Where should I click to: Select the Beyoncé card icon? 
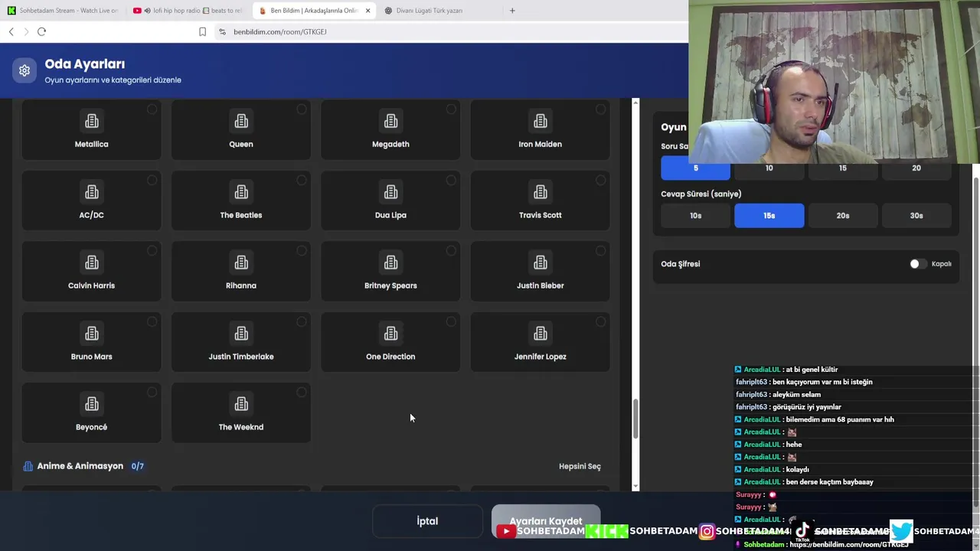point(92,404)
